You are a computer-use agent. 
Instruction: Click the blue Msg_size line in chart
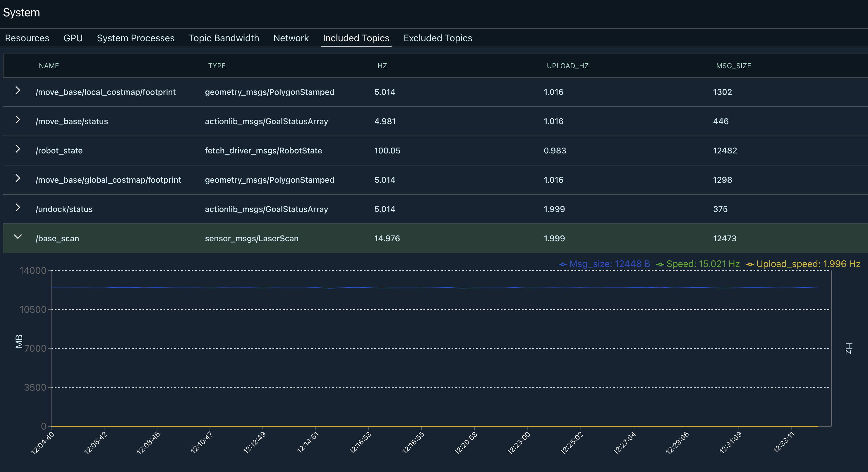[x=404, y=288]
